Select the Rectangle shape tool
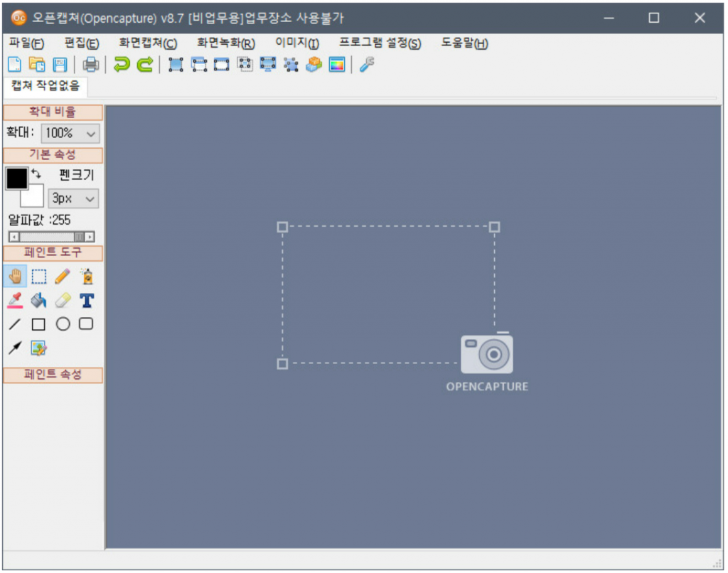Image resolution: width=728 pixels, height=573 pixels. click(x=38, y=324)
